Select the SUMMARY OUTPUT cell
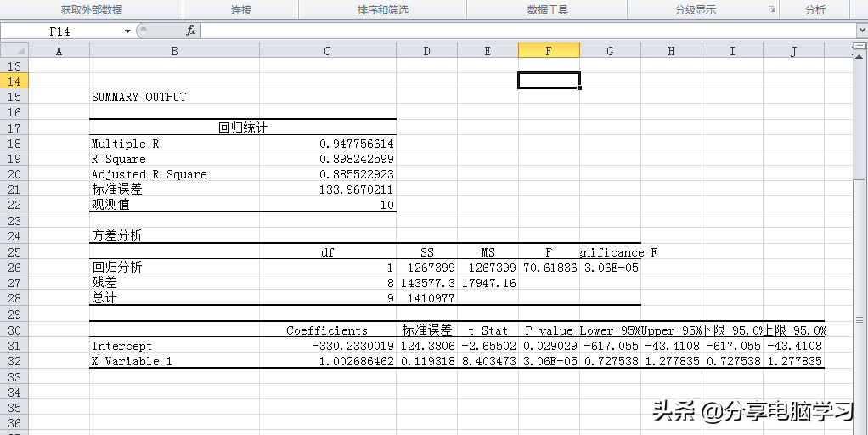 coord(174,97)
